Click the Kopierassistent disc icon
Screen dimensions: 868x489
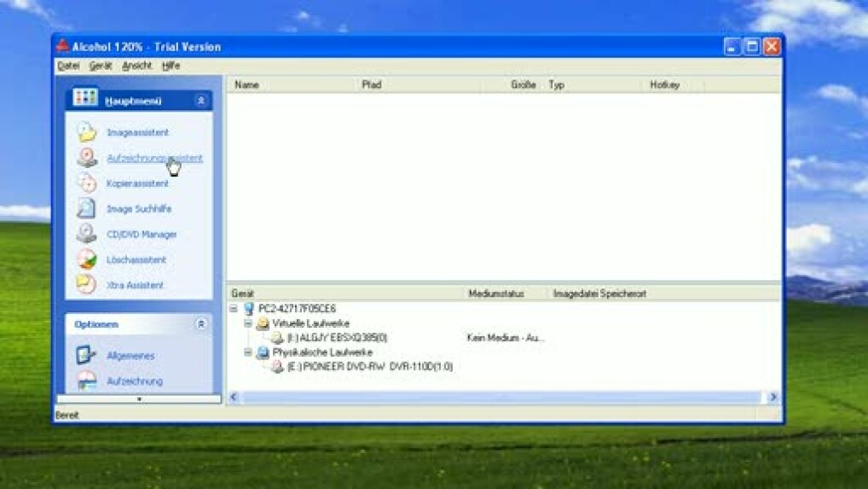[x=86, y=183]
